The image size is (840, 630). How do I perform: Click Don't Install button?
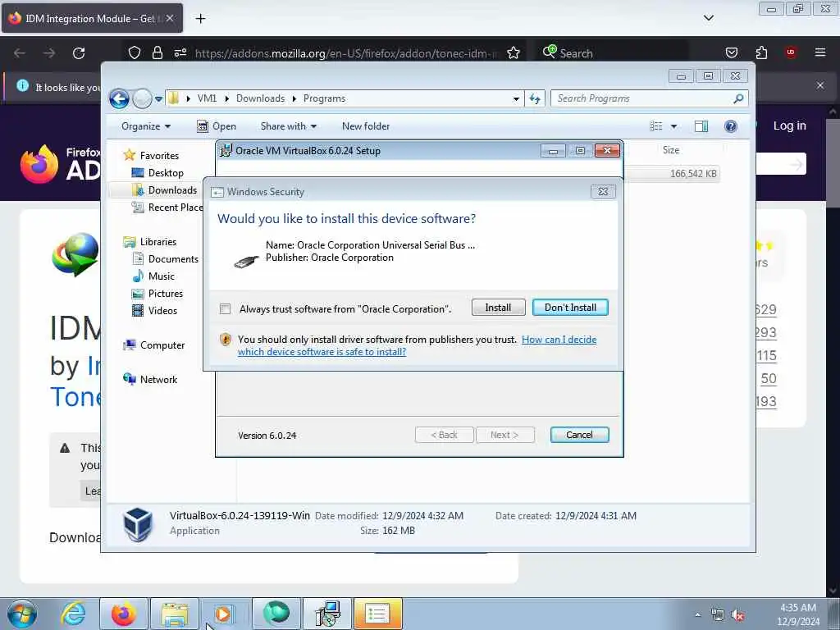570,308
